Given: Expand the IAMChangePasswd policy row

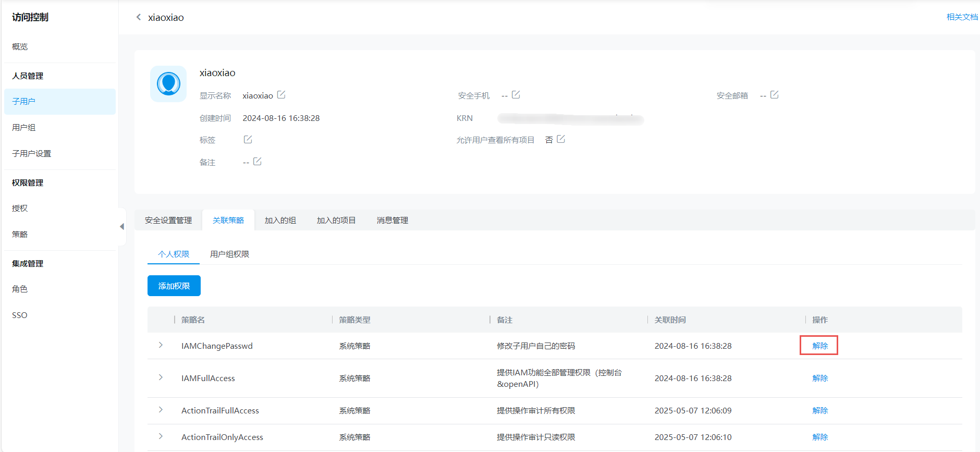Looking at the screenshot, I should point(161,345).
